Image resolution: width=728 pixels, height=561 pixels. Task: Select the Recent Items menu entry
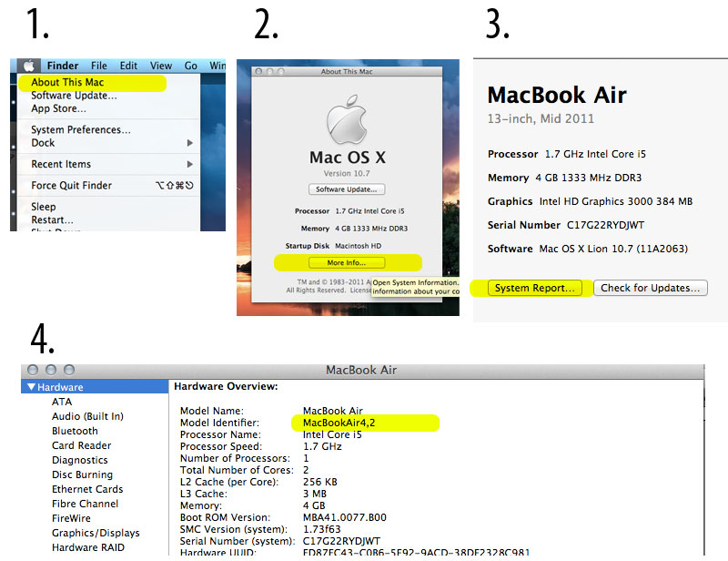point(61,164)
